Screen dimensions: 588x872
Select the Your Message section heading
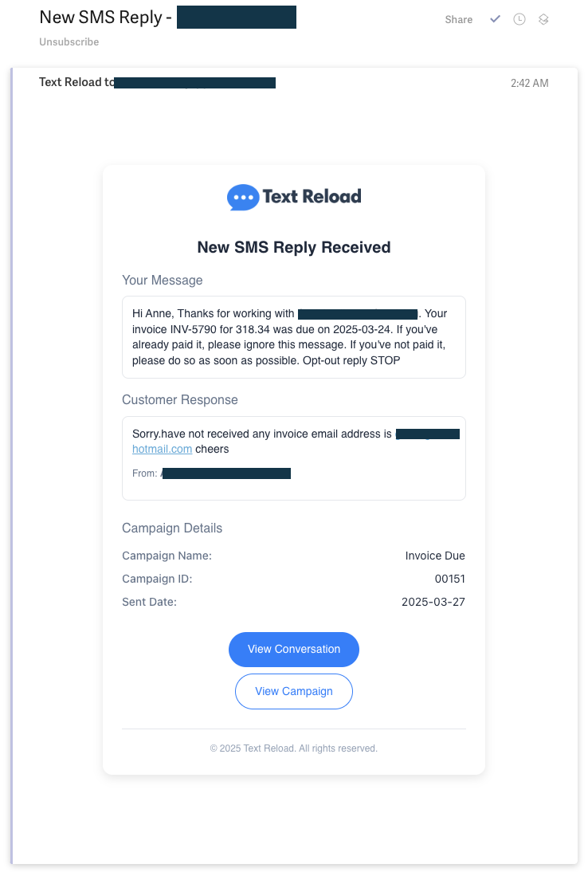(x=162, y=280)
